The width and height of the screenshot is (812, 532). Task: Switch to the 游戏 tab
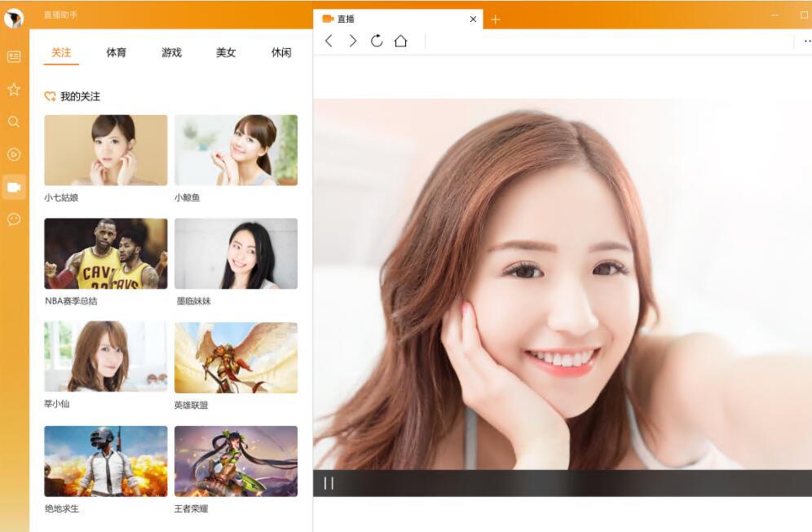tap(170, 53)
